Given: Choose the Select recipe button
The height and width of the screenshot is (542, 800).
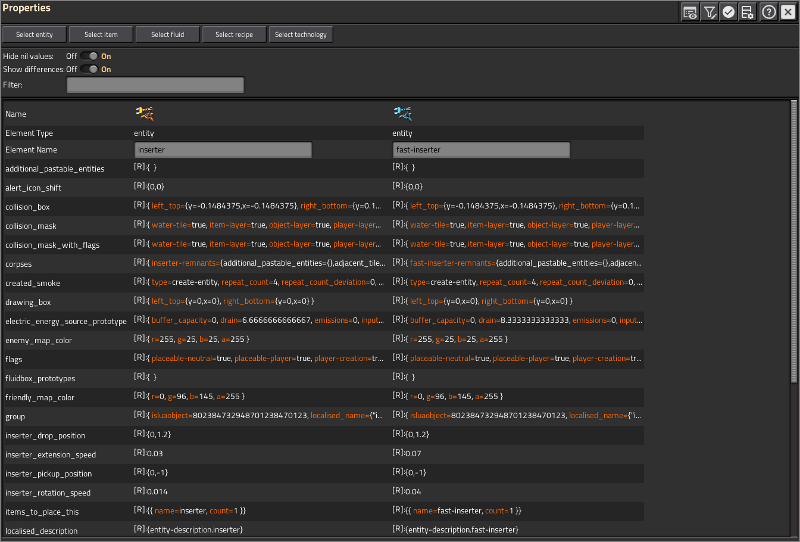Looking at the screenshot, I should pos(233,34).
